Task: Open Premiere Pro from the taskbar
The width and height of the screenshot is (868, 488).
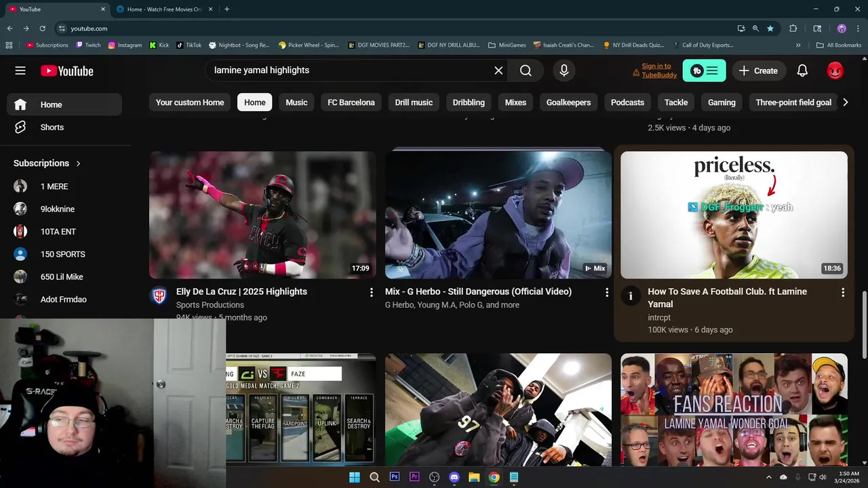Action: click(414, 477)
